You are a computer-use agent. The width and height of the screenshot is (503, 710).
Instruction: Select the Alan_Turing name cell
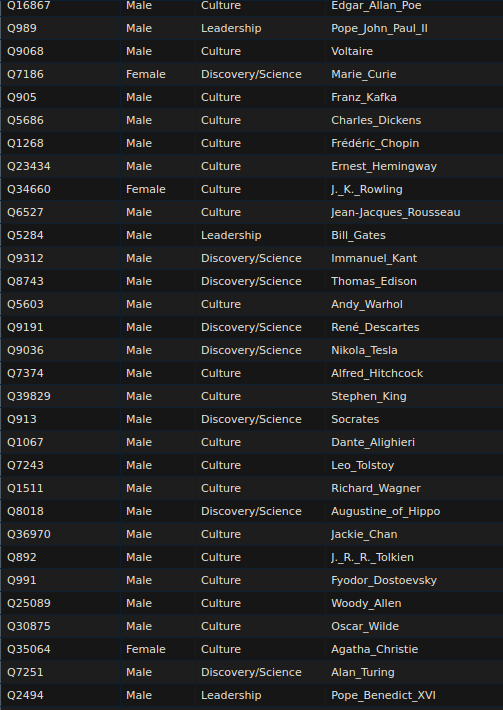pyautogui.click(x=414, y=672)
